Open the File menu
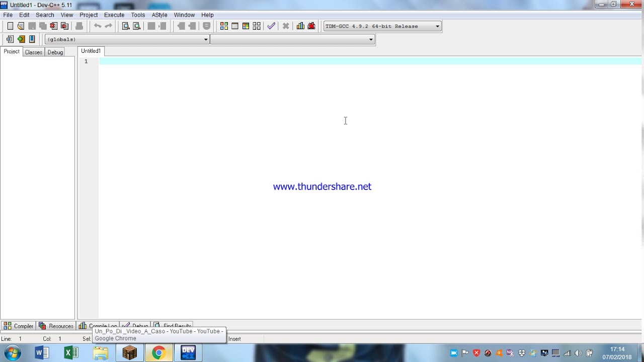 tap(8, 15)
